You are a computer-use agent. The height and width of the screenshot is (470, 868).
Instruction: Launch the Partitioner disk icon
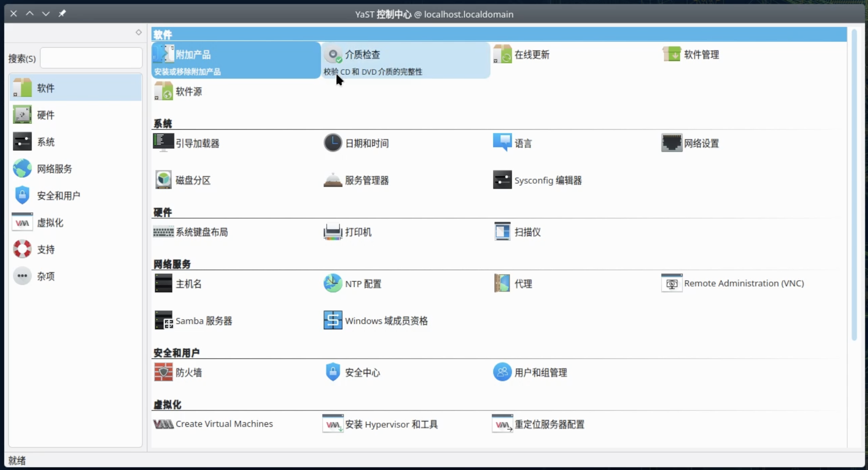tap(163, 180)
